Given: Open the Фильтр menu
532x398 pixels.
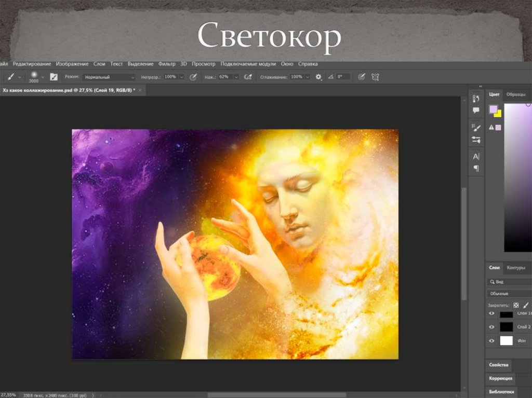Looking at the screenshot, I should pyautogui.click(x=167, y=63).
